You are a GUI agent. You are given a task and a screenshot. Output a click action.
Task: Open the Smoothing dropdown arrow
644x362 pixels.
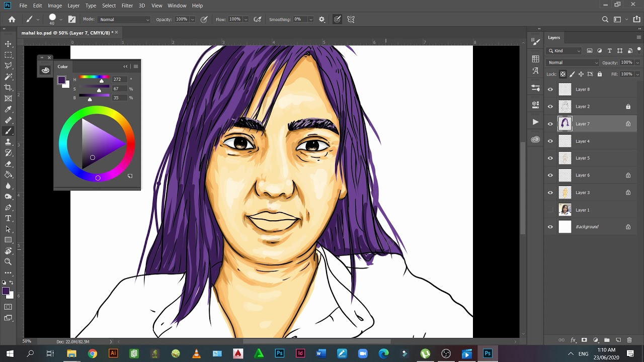(x=310, y=20)
